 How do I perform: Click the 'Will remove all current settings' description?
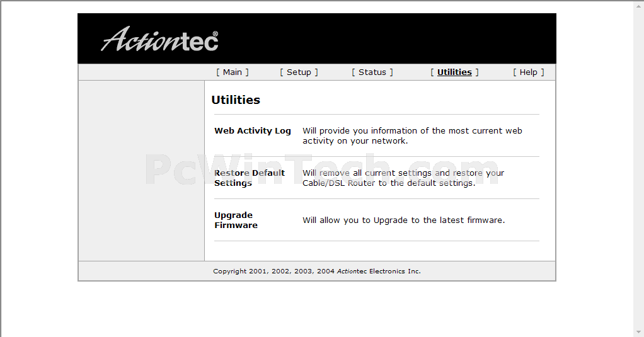coord(403,178)
